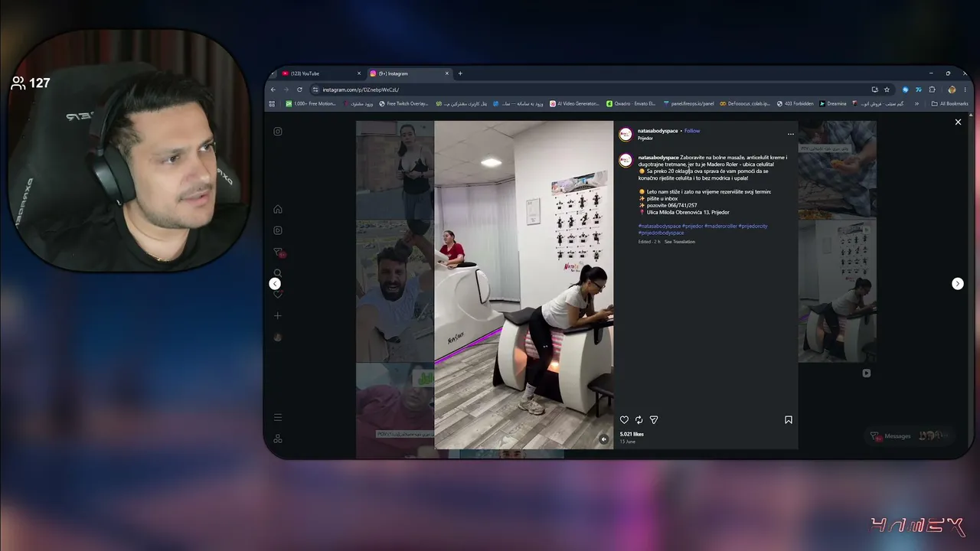Image resolution: width=980 pixels, height=551 pixels.
Task: Open the reel thumbnail right of the caption
Action: coord(837,291)
